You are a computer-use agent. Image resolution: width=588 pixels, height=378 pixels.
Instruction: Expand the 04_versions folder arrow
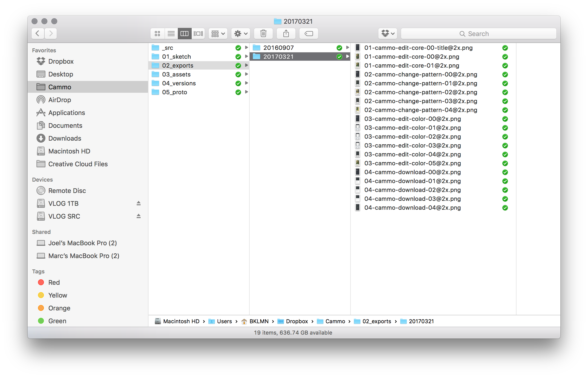pos(246,83)
